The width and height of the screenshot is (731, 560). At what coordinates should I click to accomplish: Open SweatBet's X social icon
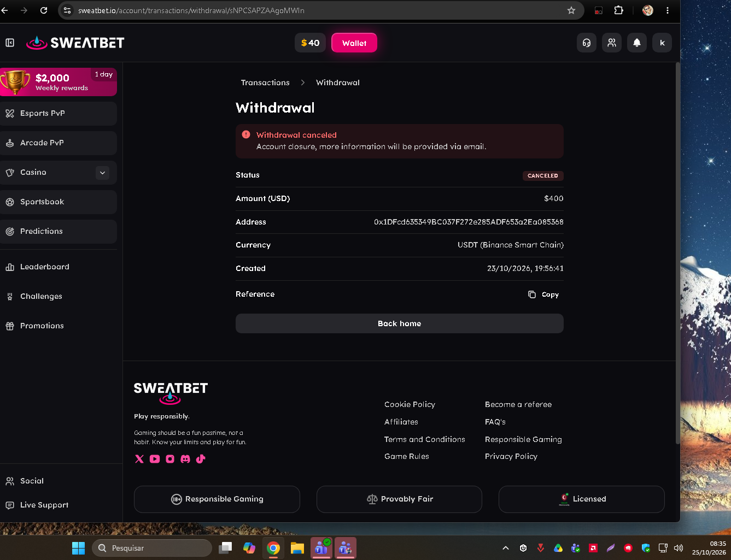click(x=139, y=459)
